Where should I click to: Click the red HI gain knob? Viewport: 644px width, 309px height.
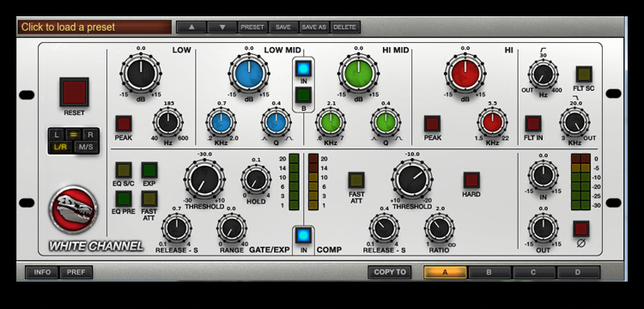(465, 75)
